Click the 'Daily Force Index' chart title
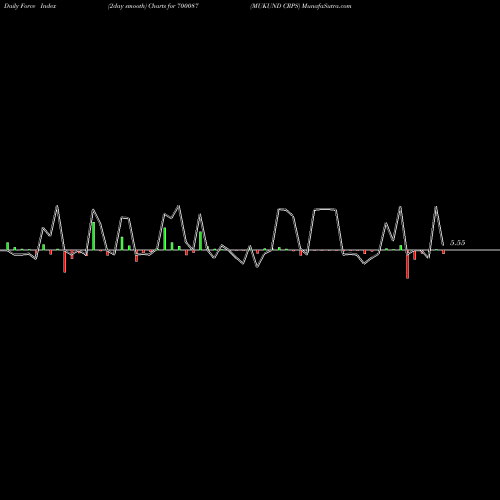The image size is (500, 500). pyautogui.click(x=30, y=6)
